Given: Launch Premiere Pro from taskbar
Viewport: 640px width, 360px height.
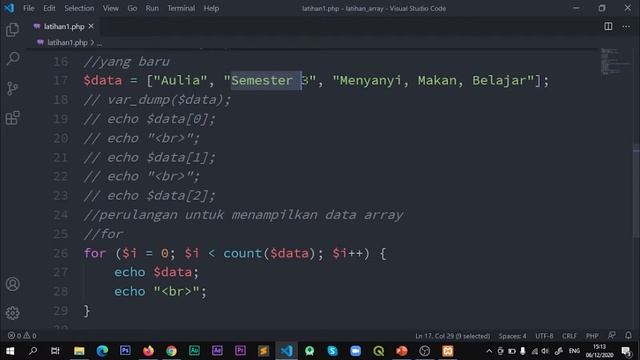Looking at the screenshot, I should [x=240, y=351].
